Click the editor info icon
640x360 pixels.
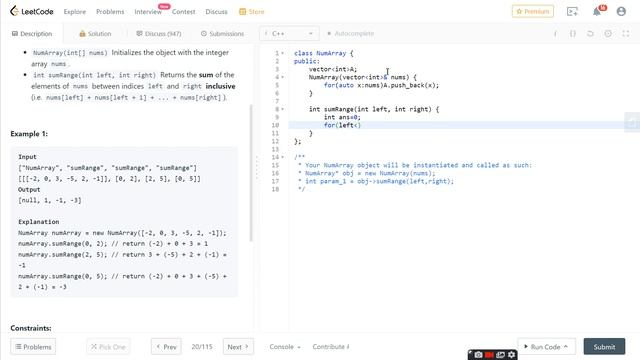coord(555,34)
